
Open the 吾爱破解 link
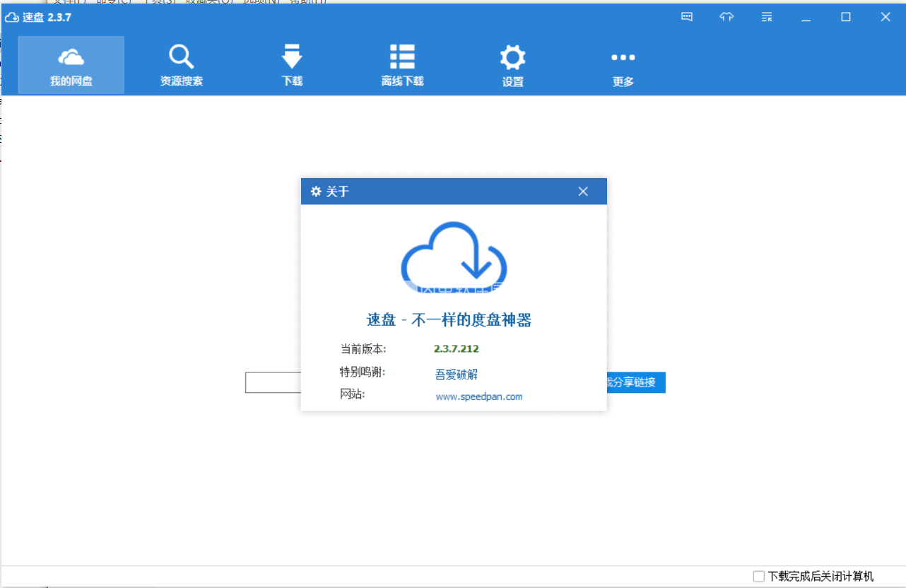pos(457,375)
